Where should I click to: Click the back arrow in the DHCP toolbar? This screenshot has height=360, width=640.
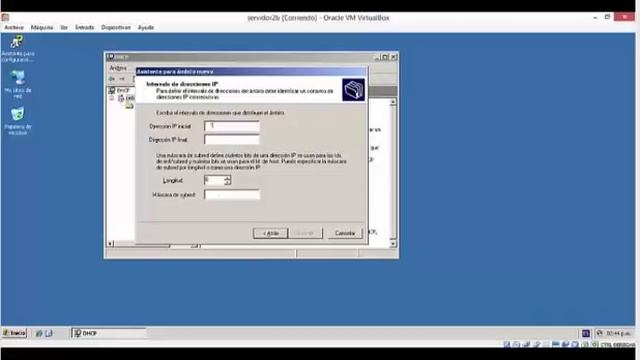(x=111, y=78)
